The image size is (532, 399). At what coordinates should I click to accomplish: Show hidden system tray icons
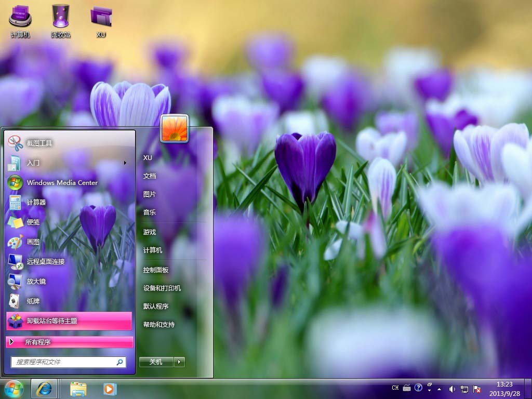(440, 389)
